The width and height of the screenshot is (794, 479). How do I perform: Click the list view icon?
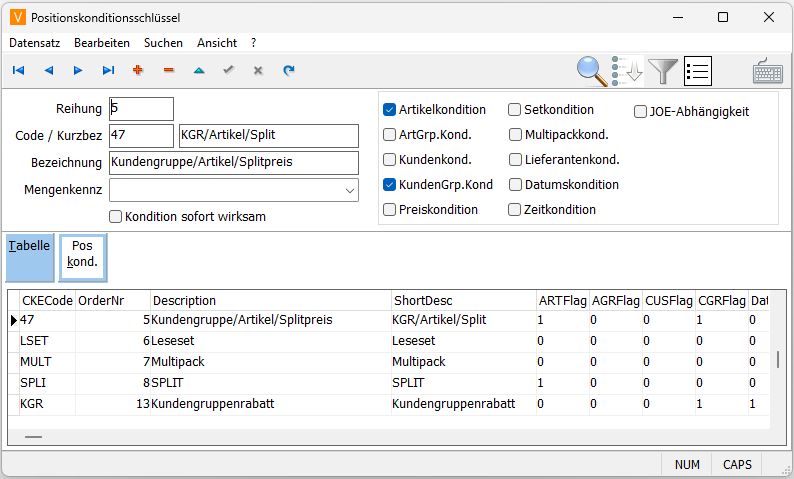click(x=697, y=71)
